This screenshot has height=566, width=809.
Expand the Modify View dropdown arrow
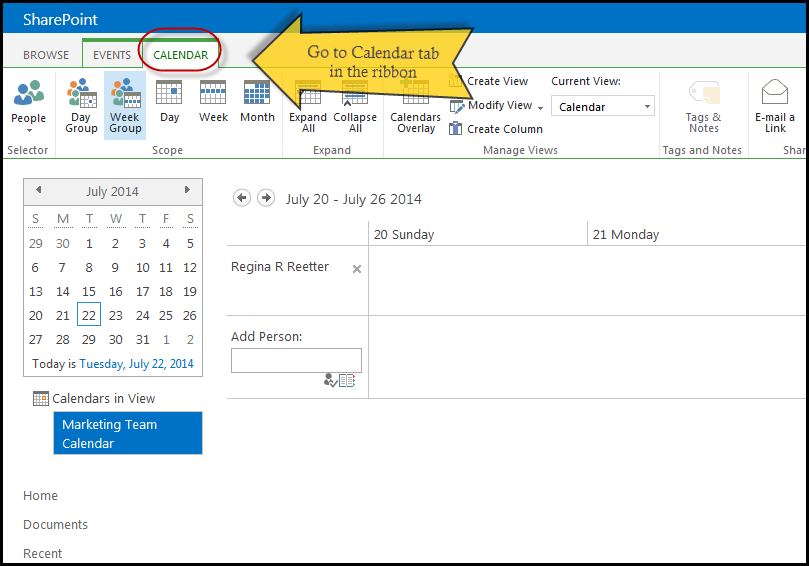tap(540, 108)
